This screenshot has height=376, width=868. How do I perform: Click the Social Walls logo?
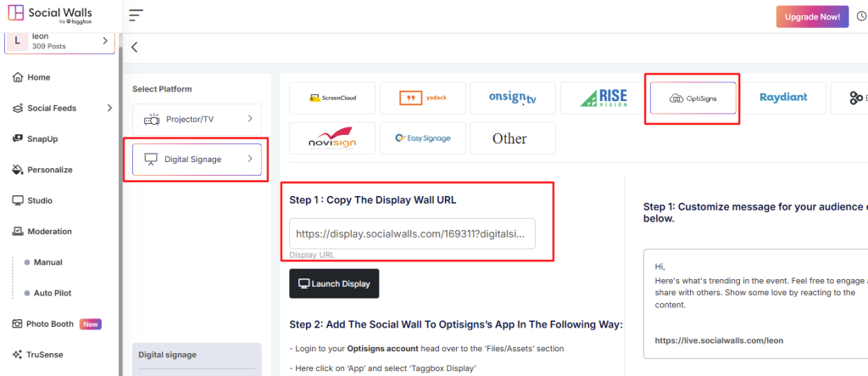(50, 14)
